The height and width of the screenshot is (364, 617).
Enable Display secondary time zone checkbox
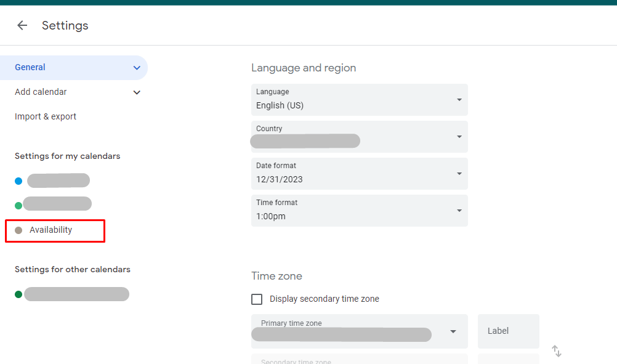pos(257,299)
